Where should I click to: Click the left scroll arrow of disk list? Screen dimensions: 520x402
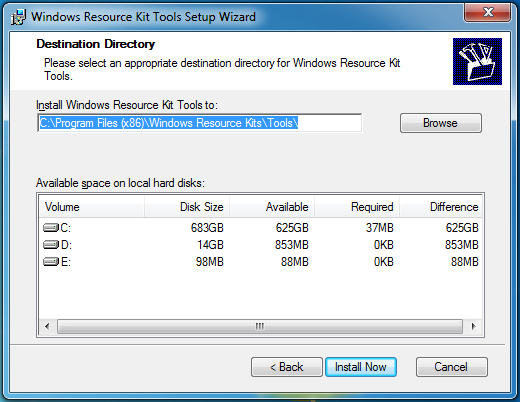tap(47, 326)
